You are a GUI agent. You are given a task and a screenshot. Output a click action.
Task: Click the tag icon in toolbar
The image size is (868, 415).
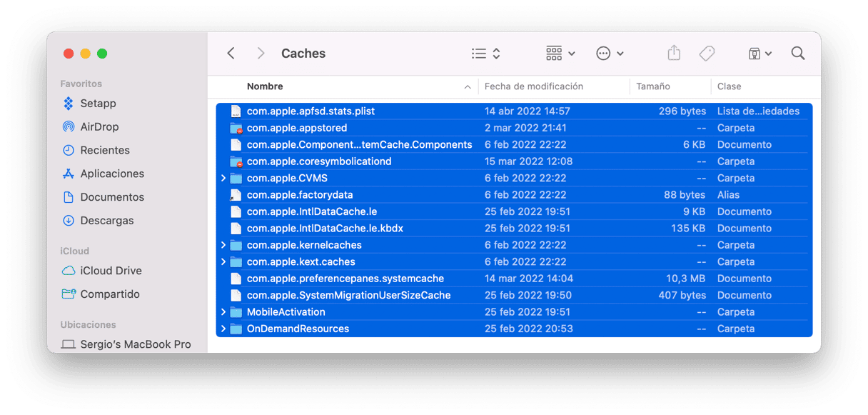click(x=707, y=54)
